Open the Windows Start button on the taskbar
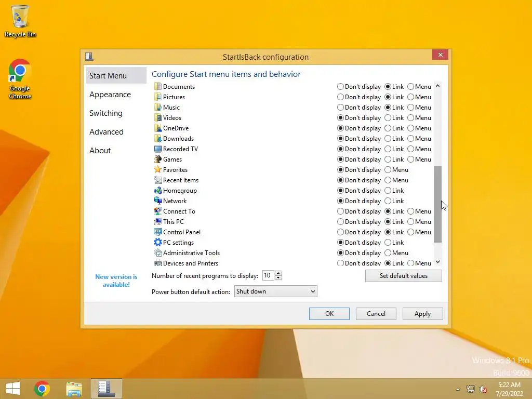The width and height of the screenshot is (532, 399). pyautogui.click(x=13, y=389)
